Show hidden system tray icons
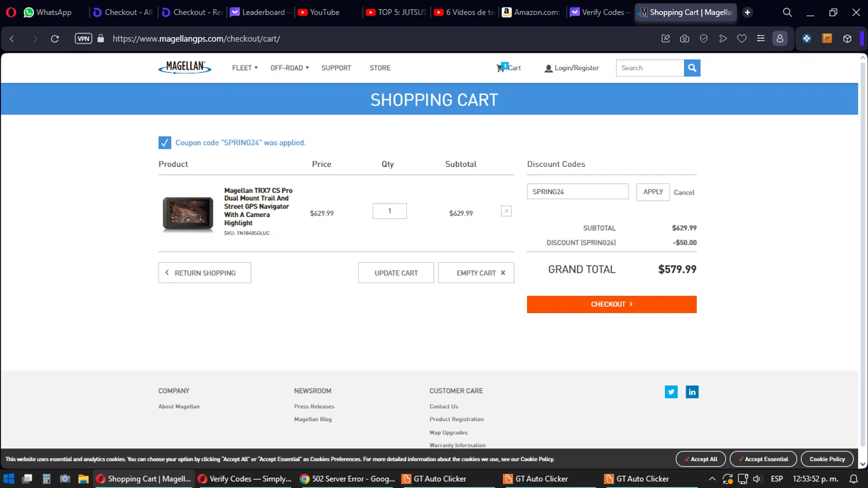This screenshot has height=488, width=868. [712, 479]
